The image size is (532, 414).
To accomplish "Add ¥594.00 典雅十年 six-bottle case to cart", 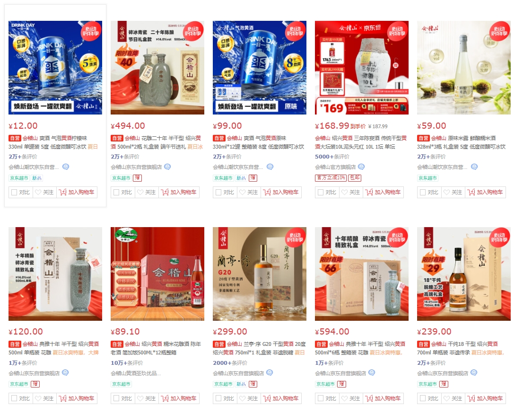I will coord(383,398).
